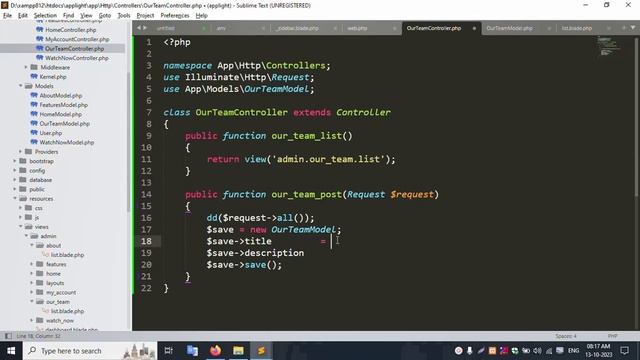Collapse the views folder arrow

click(x=20, y=227)
